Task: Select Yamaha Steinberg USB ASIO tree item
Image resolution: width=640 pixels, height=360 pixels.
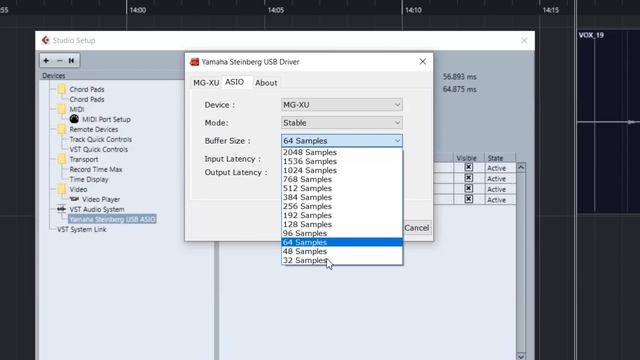Action: [x=112, y=219]
